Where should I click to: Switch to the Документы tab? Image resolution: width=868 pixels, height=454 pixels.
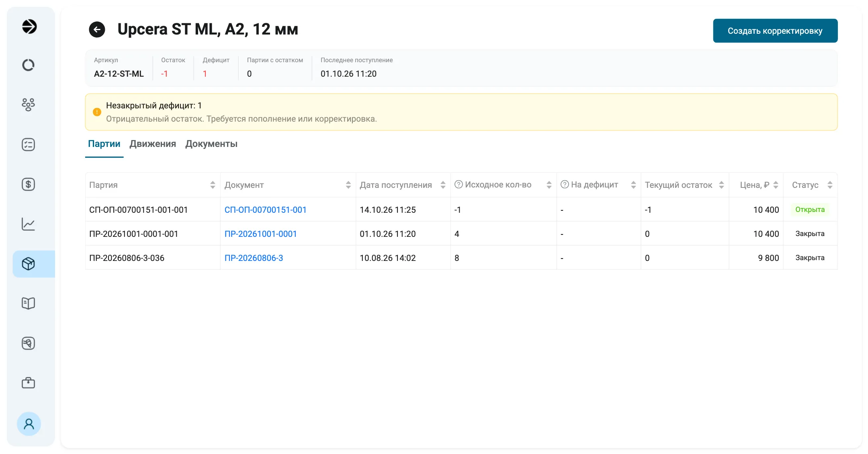(x=211, y=144)
